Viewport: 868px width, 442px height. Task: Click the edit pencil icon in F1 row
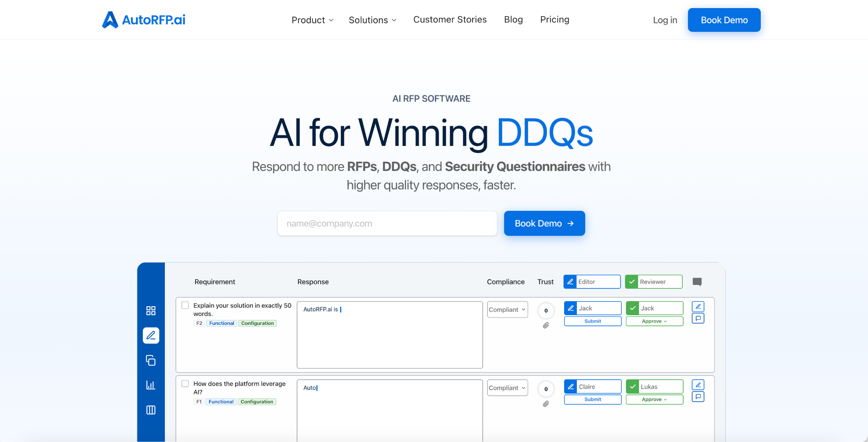pos(698,385)
